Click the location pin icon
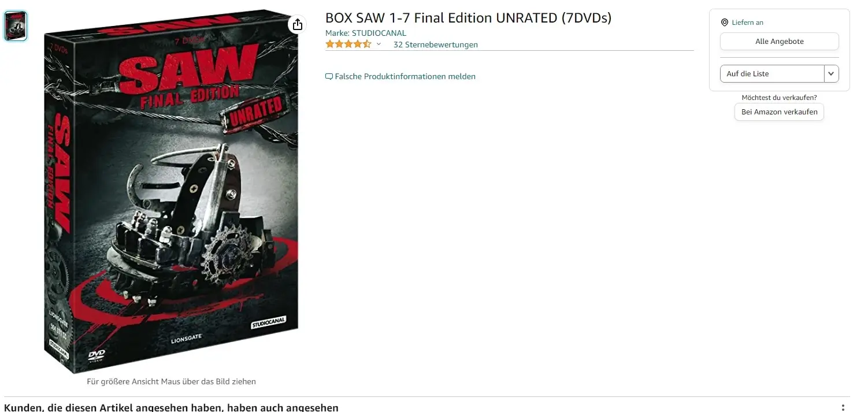The width and height of the screenshot is (868, 412). click(x=725, y=23)
